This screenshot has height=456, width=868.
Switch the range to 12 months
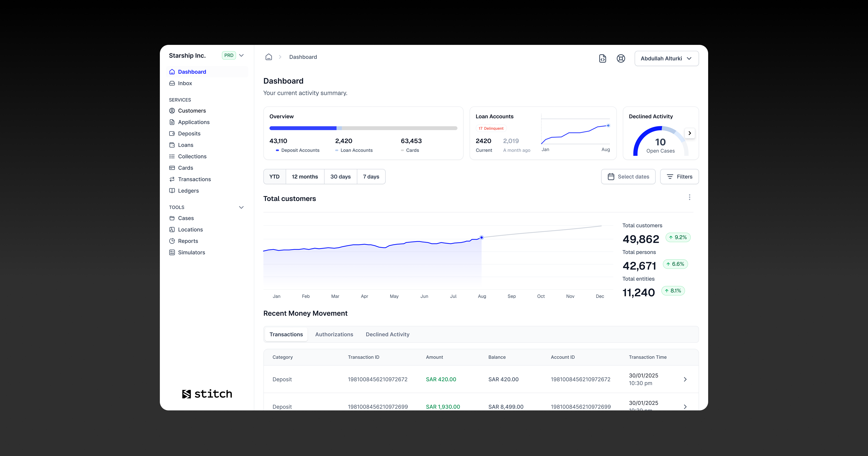[305, 177]
